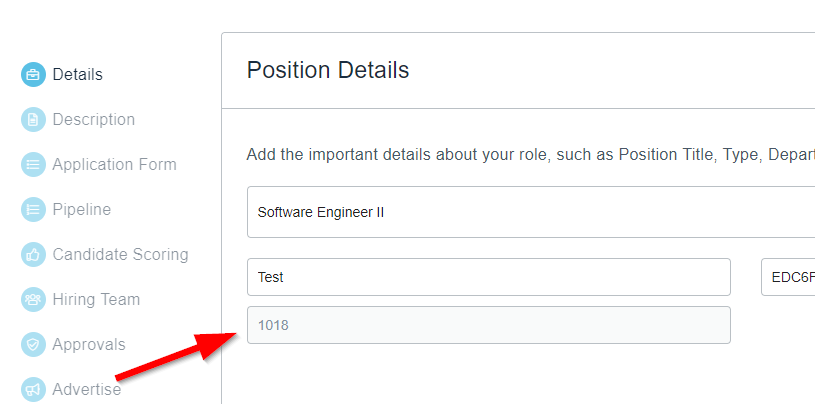Open the Hiring Team label
The height and width of the screenshot is (404, 815).
96,299
